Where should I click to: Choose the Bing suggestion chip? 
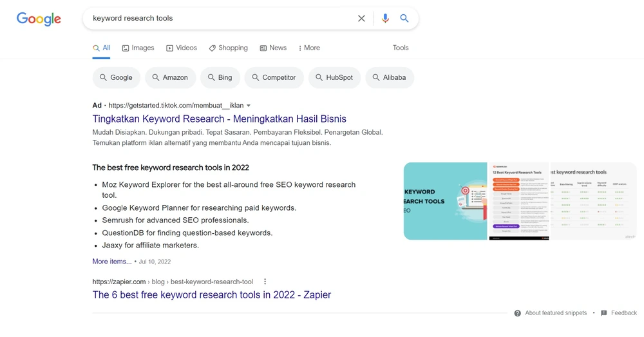pyautogui.click(x=220, y=78)
